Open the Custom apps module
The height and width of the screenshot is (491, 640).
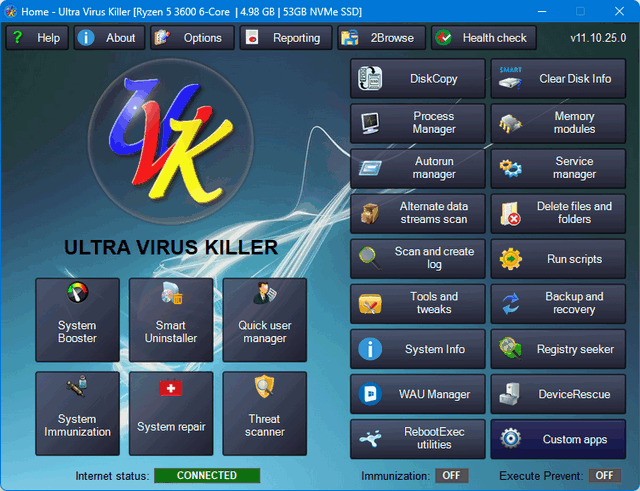[558, 439]
